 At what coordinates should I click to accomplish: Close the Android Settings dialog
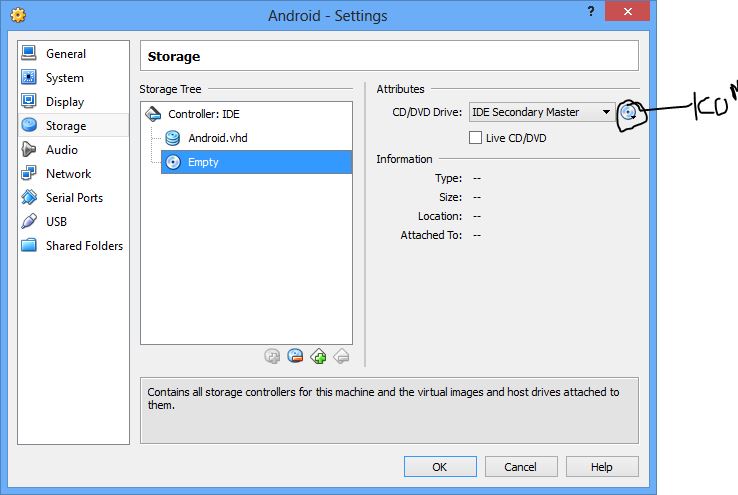pyautogui.click(x=627, y=11)
